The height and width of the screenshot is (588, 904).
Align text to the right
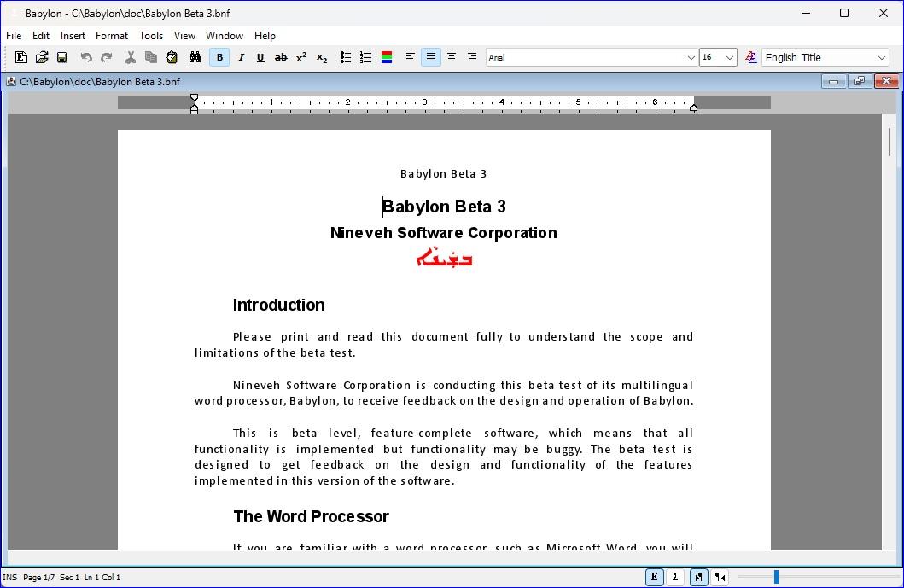point(472,57)
